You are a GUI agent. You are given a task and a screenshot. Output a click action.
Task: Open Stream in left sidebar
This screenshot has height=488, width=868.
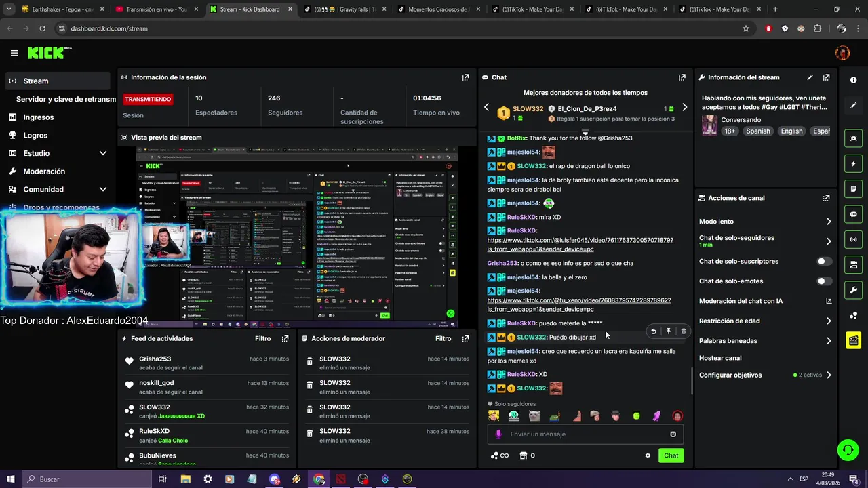click(x=58, y=81)
